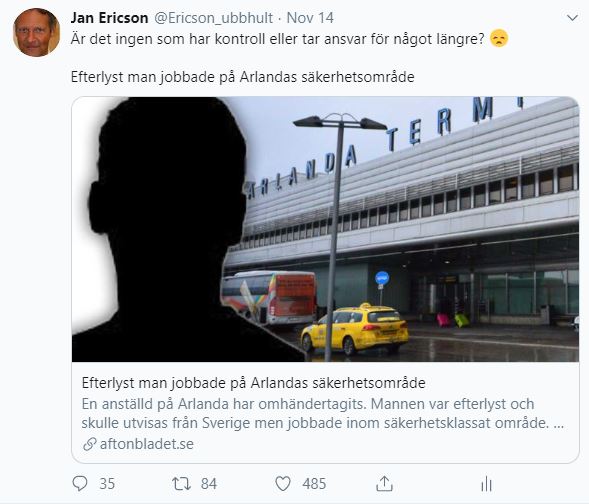View tweet analytics bar chart icon
The image size is (589, 504).
click(486, 483)
